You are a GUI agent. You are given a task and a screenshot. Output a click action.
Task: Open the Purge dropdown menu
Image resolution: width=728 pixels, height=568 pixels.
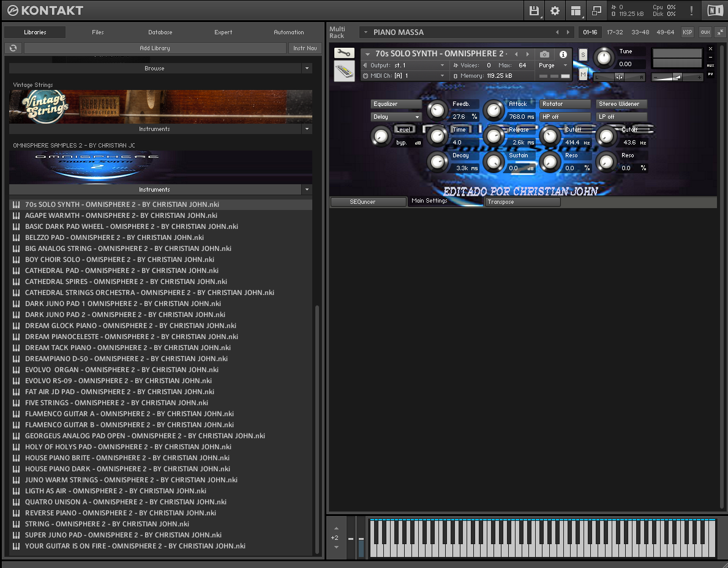pyautogui.click(x=553, y=65)
